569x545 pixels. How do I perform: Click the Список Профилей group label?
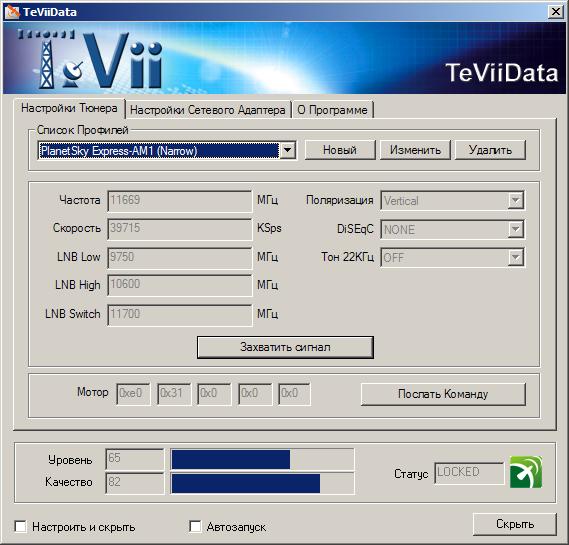coord(83,130)
